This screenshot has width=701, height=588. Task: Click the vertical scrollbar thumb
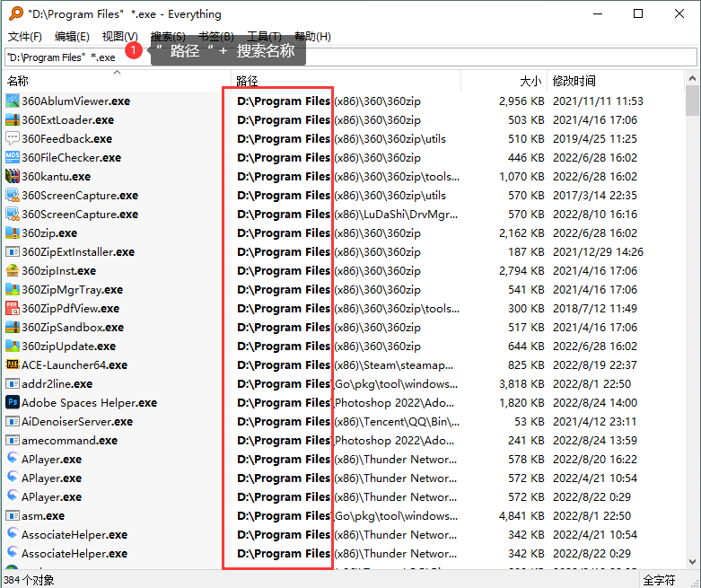click(x=692, y=101)
